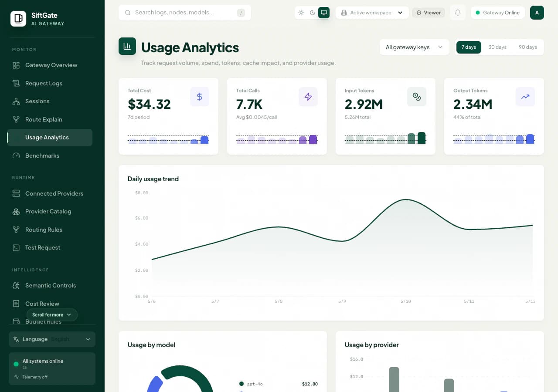Select the 90 days range
Image resolution: width=558 pixels, height=392 pixels.
(528, 47)
